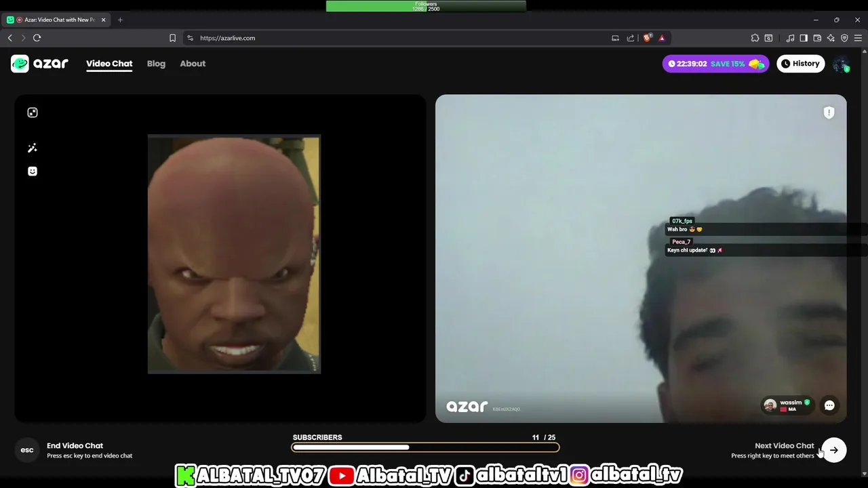Click the subscribers progress bar
This screenshot has width=868, height=488.
click(425, 447)
